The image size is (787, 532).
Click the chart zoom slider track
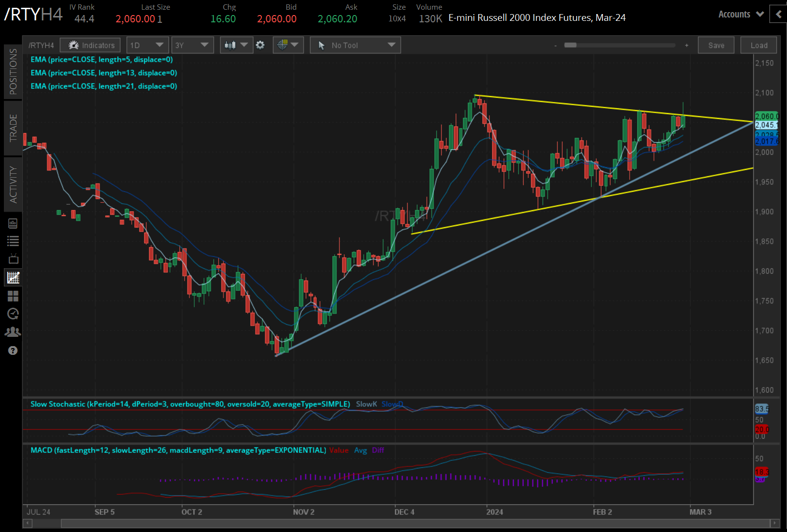pos(620,45)
